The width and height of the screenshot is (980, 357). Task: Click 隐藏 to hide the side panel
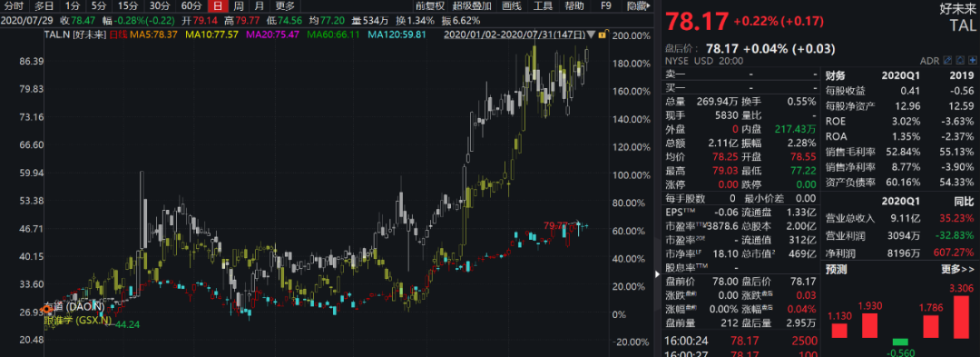[x=639, y=6]
